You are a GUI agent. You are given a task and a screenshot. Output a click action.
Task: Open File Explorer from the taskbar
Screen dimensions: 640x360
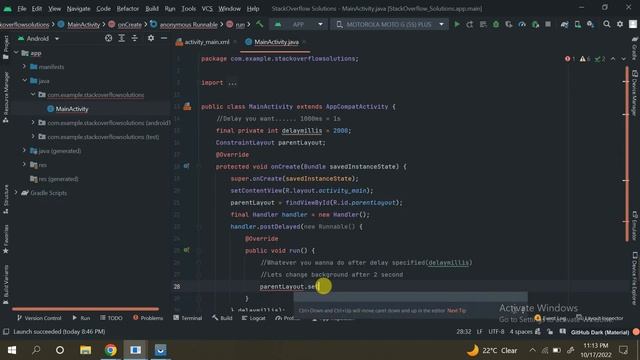(x=85, y=350)
